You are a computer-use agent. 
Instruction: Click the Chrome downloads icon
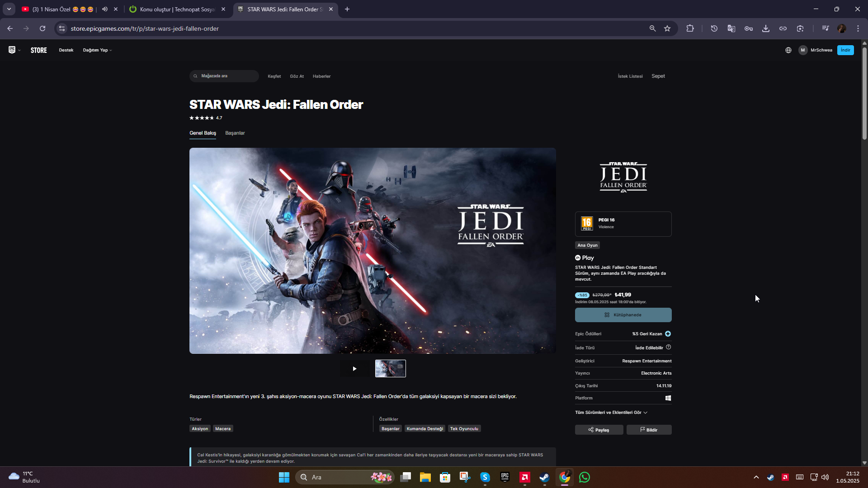click(765, 28)
